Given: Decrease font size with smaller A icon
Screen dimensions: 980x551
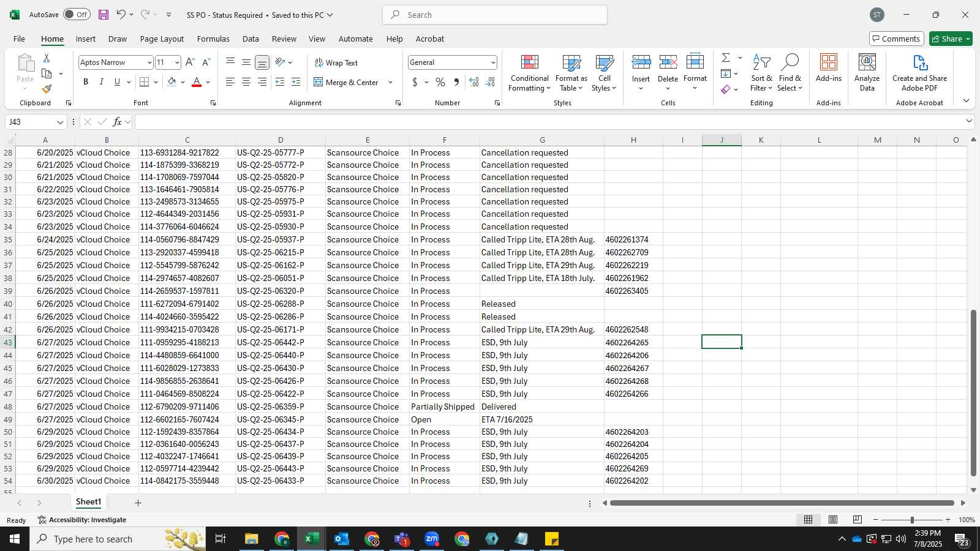Looking at the screenshot, I should (206, 62).
